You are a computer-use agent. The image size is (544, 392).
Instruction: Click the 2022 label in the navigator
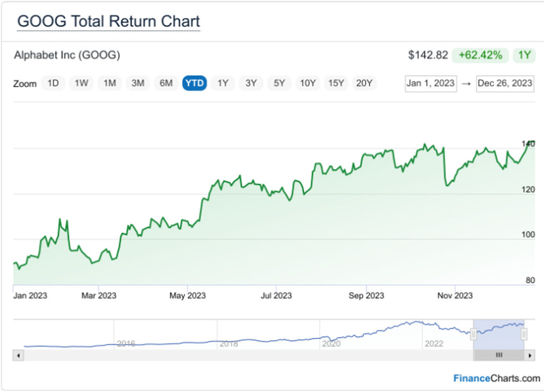click(433, 344)
